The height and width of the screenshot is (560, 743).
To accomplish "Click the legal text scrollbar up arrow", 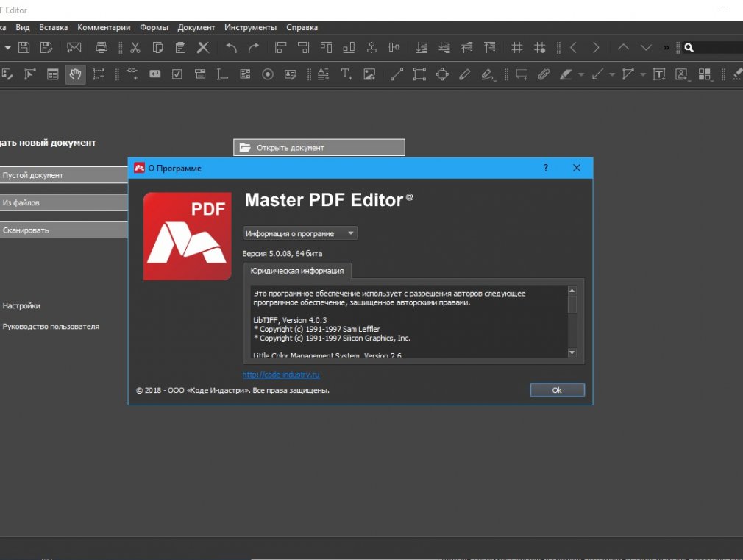I will tap(572, 290).
